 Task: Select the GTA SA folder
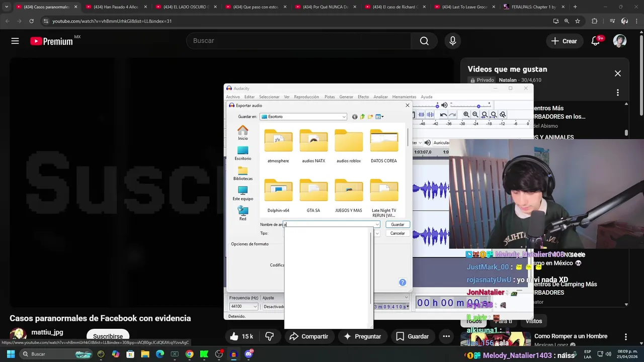tap(313, 196)
